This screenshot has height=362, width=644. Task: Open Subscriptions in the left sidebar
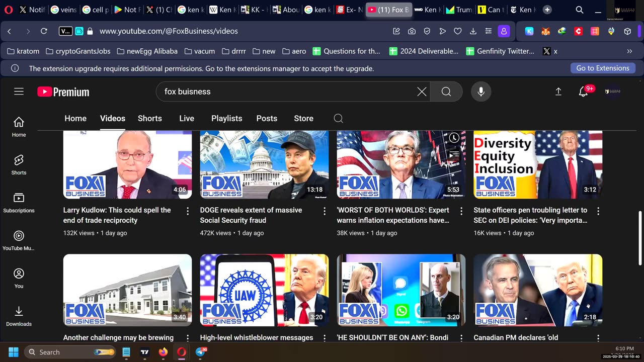[x=19, y=203]
